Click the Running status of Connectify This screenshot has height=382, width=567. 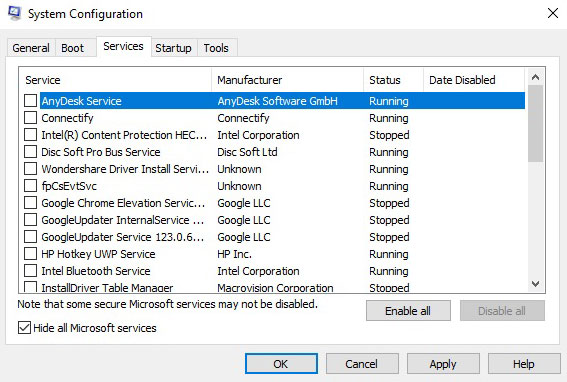[x=389, y=118]
